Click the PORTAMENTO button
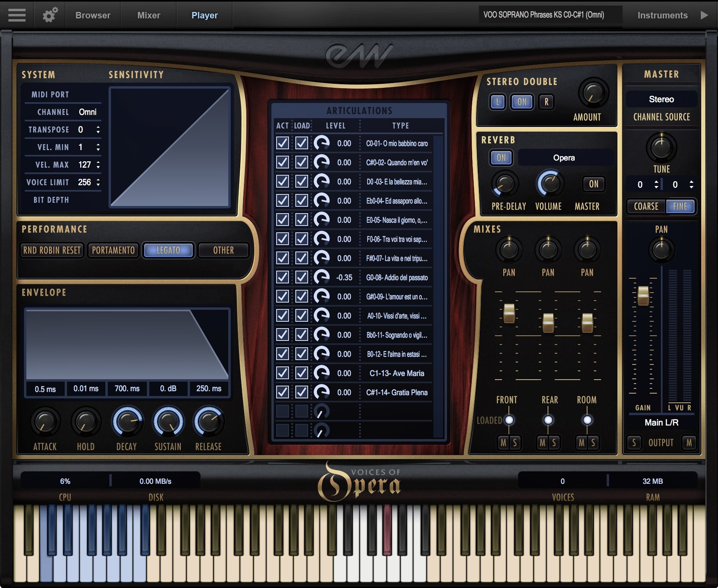Screen dimensions: 718x588 (x=113, y=250)
